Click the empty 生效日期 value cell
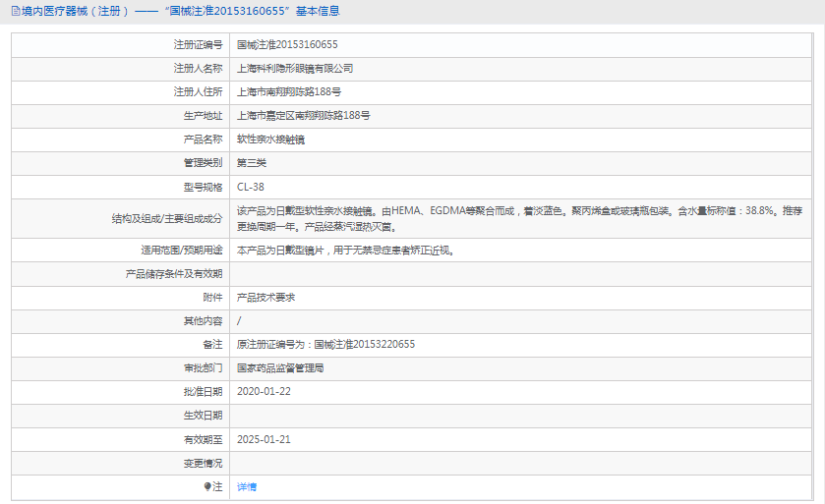The width and height of the screenshot is (825, 504). 521,416
